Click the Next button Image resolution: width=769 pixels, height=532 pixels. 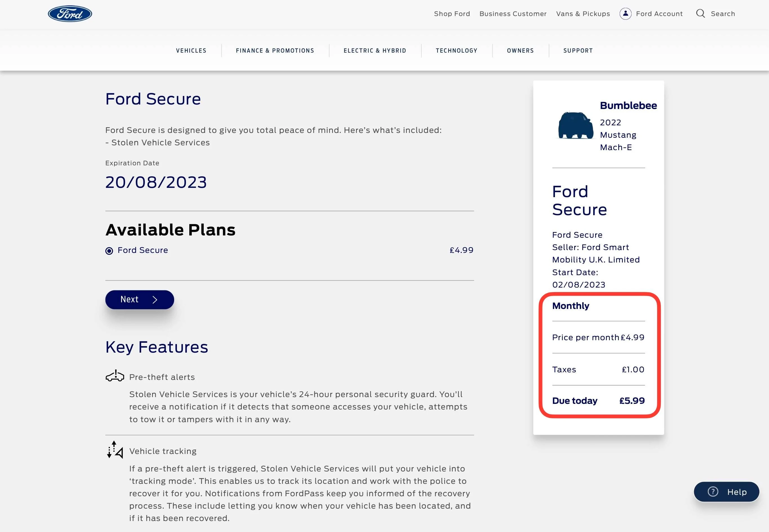coord(140,300)
